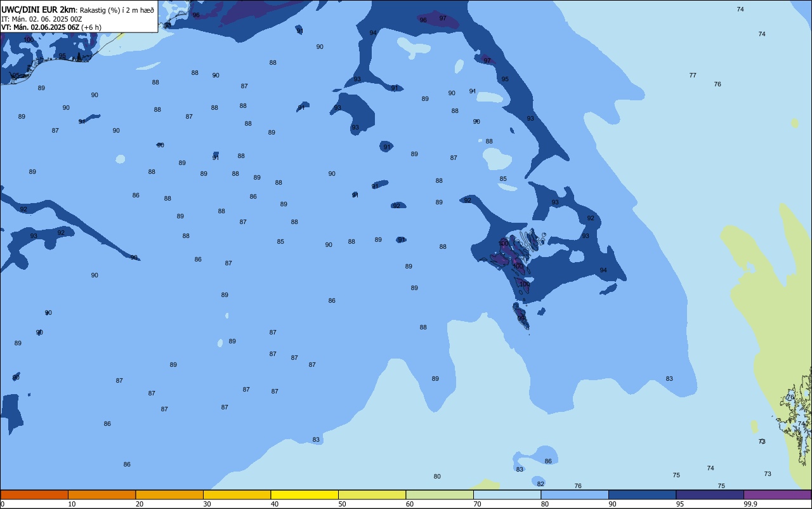Image resolution: width=812 pixels, height=509 pixels.
Task: Click the legend tick label '30'
Action: pos(207,504)
